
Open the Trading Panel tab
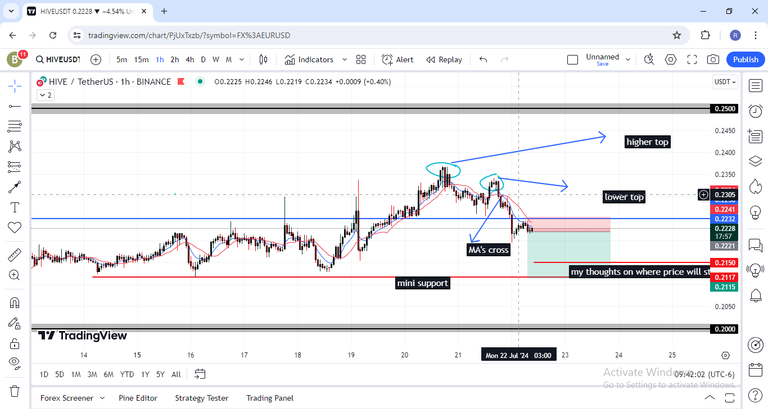[270, 398]
